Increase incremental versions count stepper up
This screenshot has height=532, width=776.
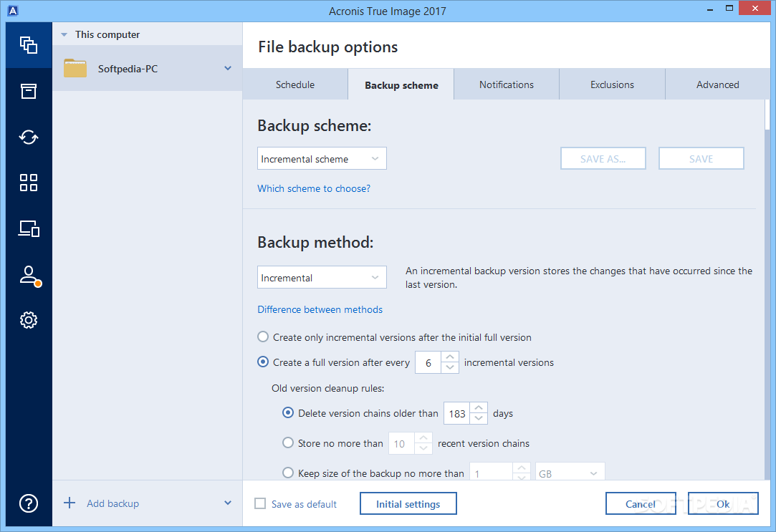[x=450, y=357]
